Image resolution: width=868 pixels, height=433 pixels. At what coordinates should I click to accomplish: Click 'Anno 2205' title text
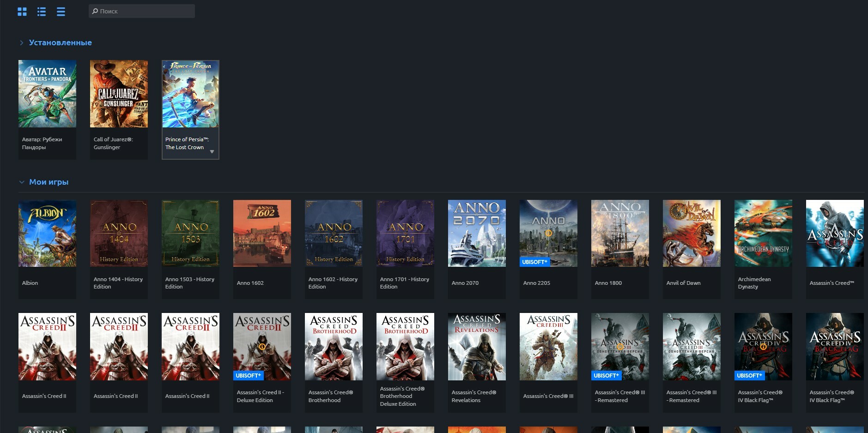(x=537, y=283)
